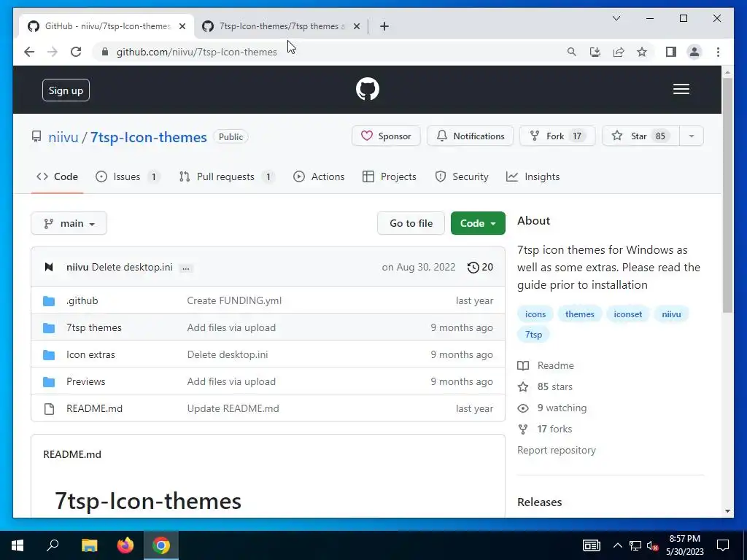Select the Security tab

(x=462, y=176)
